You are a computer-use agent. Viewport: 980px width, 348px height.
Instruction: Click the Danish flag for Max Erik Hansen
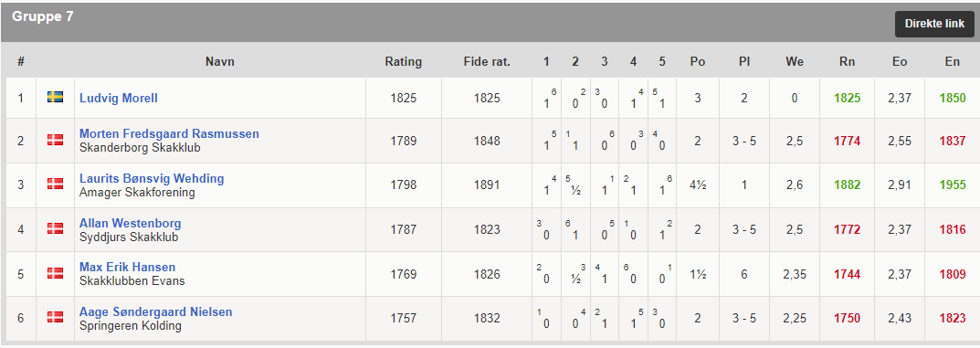click(x=55, y=274)
